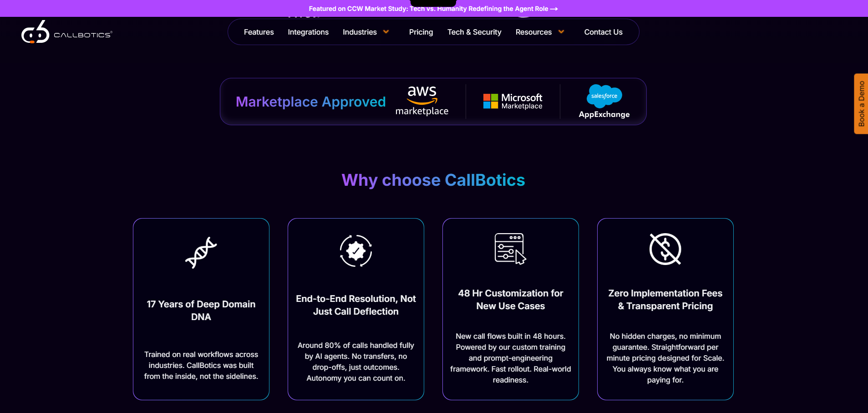Open the Tech & Security page
868x413 pixels.
pyautogui.click(x=474, y=32)
